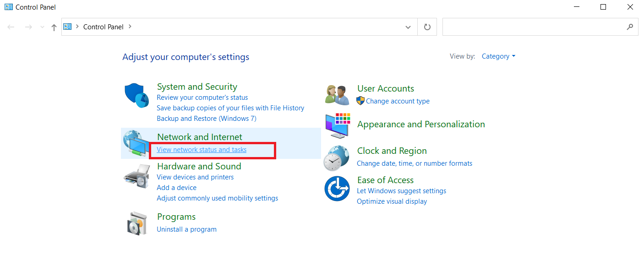Click the User Accounts people icon

click(x=337, y=95)
